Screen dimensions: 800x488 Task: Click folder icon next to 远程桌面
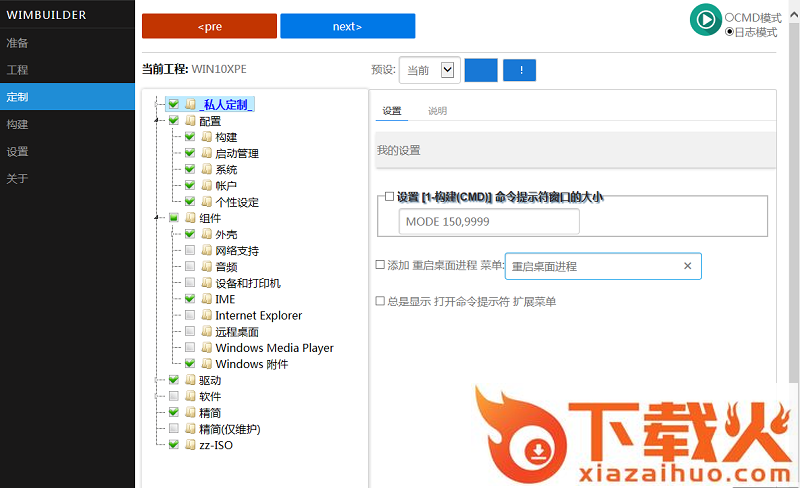pyautogui.click(x=207, y=331)
